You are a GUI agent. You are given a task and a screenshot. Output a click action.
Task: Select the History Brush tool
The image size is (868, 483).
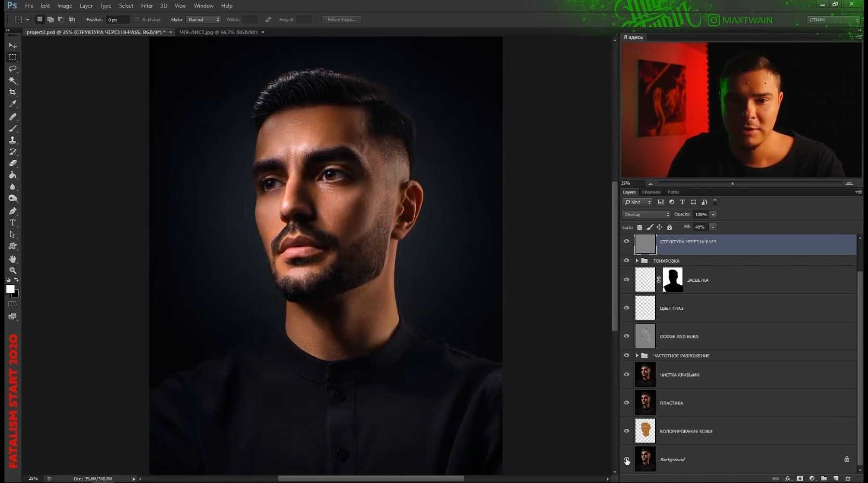click(x=12, y=152)
